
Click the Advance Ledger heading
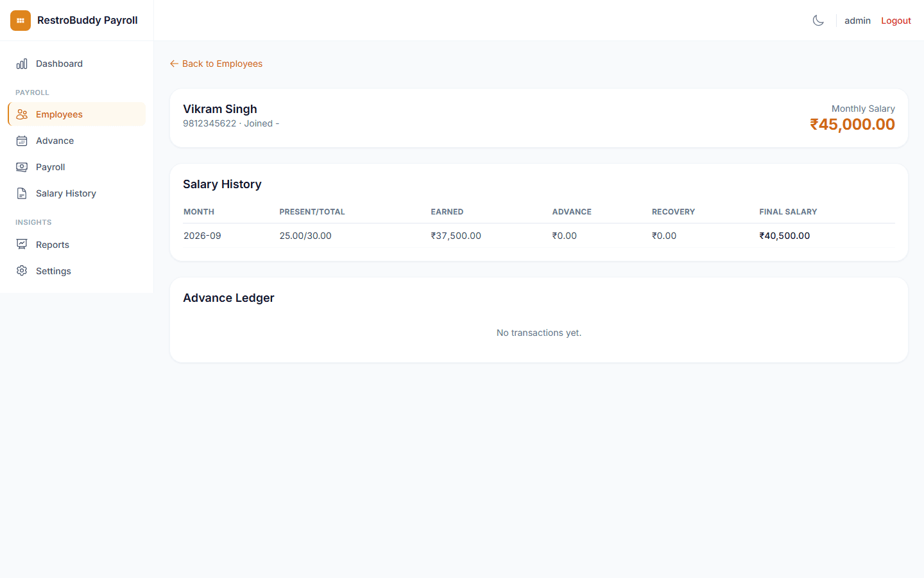(228, 298)
